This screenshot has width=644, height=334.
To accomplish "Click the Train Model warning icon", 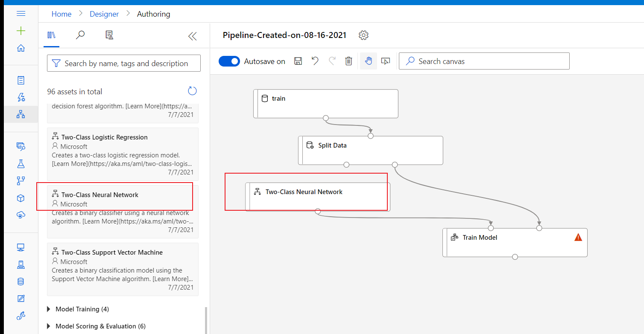I will pyautogui.click(x=578, y=238).
